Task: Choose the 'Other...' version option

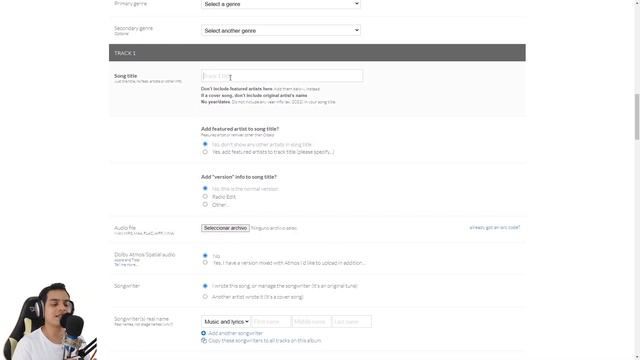Action: pos(205,204)
